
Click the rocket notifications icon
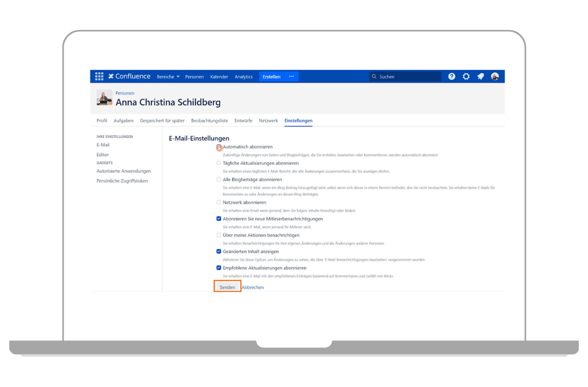(480, 76)
